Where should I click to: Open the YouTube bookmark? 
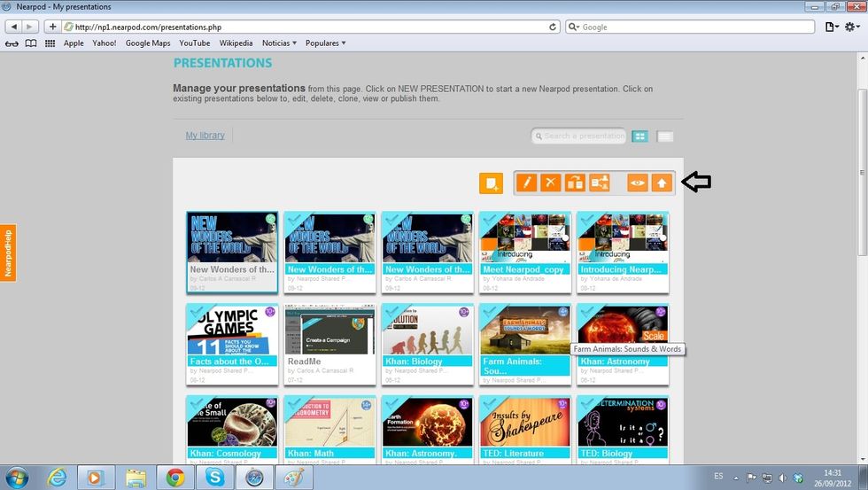coord(194,43)
